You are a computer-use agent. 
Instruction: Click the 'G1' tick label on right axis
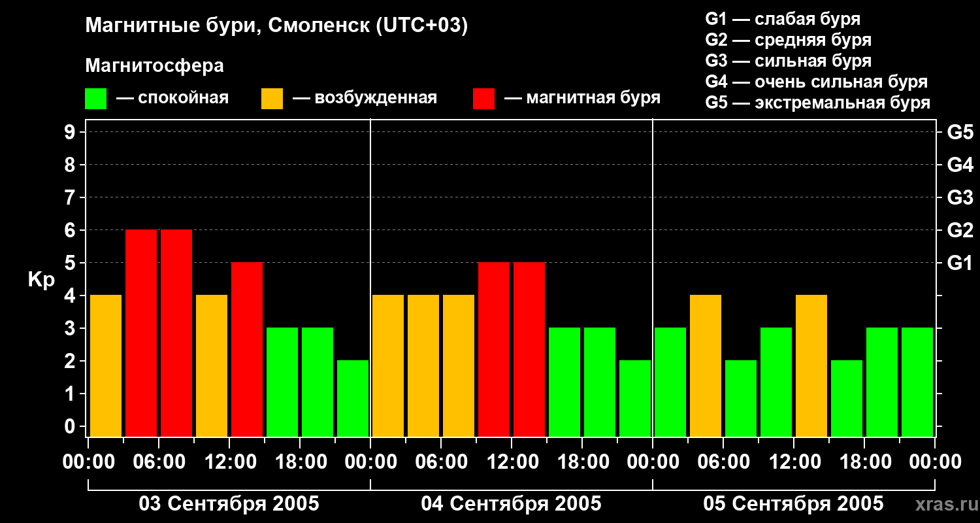(960, 263)
